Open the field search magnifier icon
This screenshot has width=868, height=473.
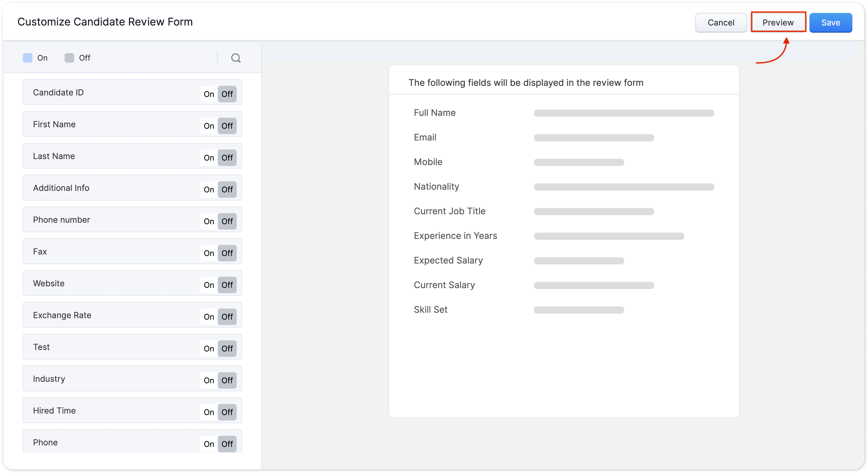pyautogui.click(x=235, y=58)
